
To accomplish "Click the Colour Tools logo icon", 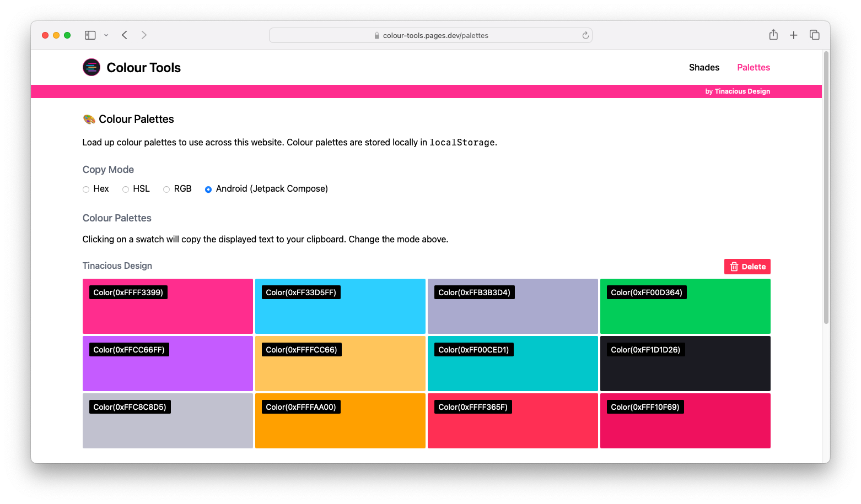I will pos(92,67).
